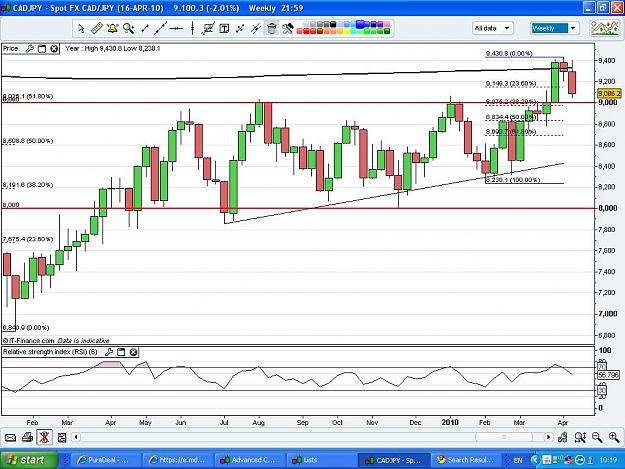625x469 pixels.
Task: Select the text annotation tool
Action: pyautogui.click(x=224, y=28)
